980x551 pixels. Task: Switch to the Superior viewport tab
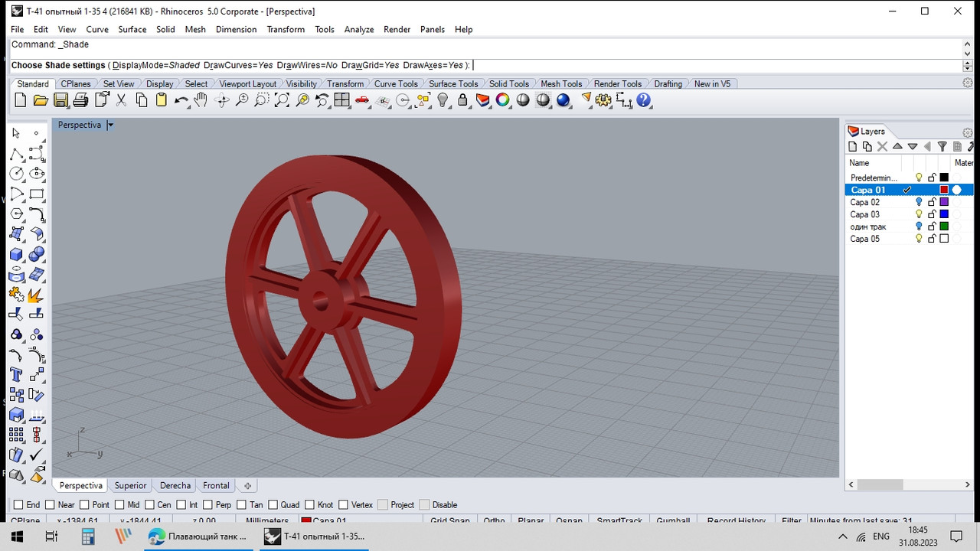point(130,485)
